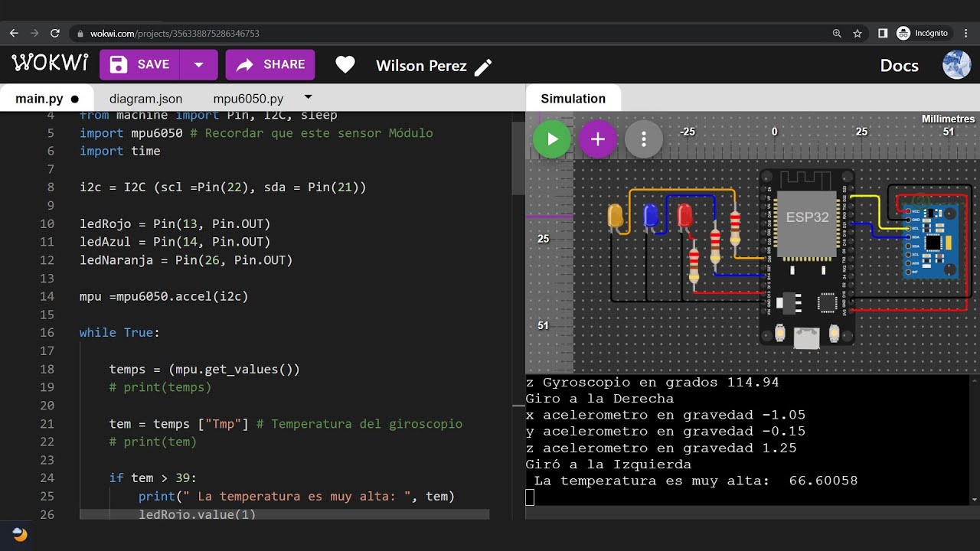This screenshot has height=551, width=980.
Task: Click the Millimetres ruler label
Action: pos(948,119)
